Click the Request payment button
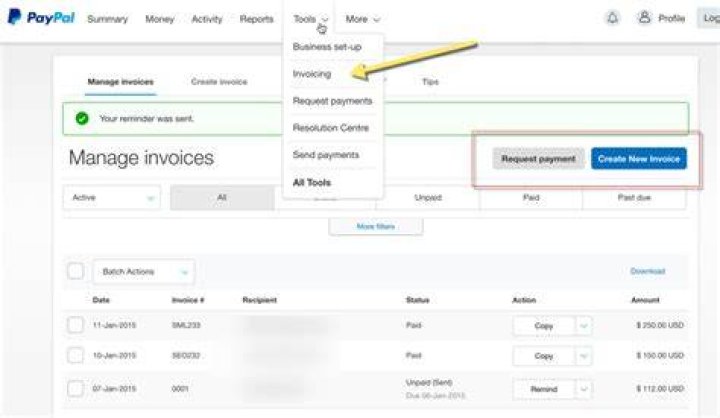 point(538,159)
